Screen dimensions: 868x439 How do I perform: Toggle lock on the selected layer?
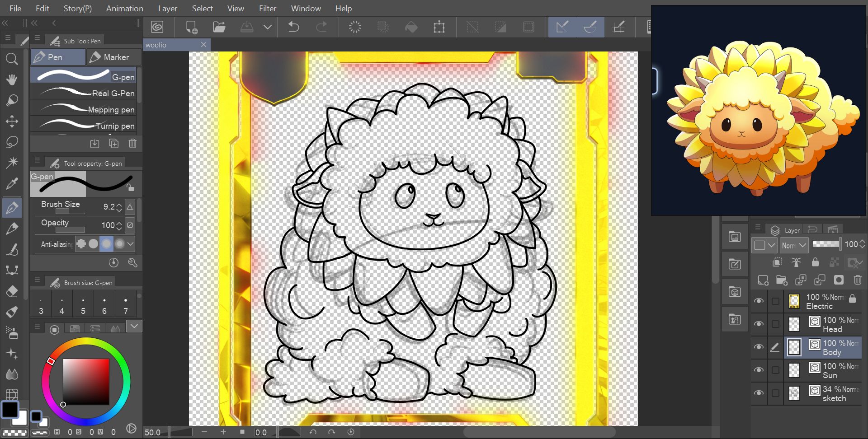(x=815, y=262)
